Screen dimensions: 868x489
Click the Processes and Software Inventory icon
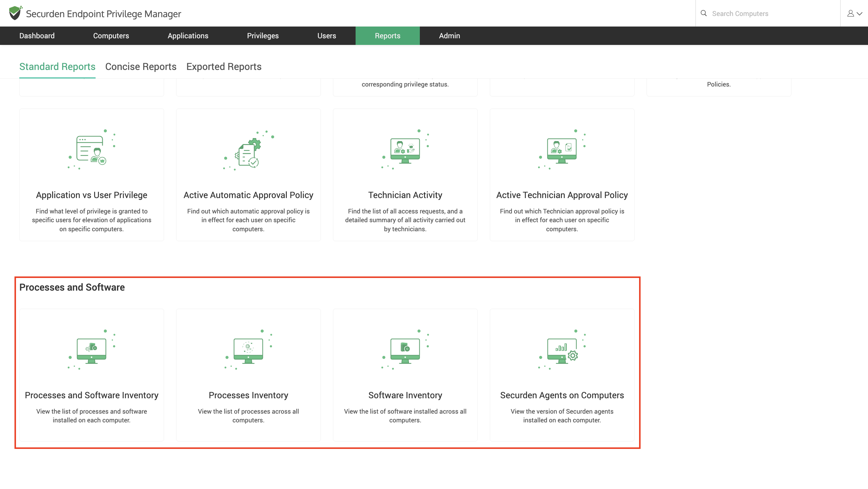click(x=91, y=350)
